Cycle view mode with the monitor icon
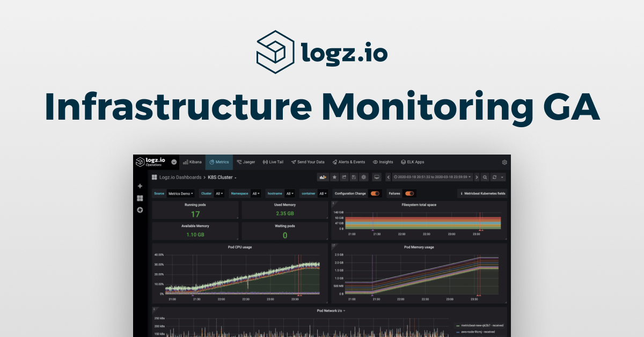The width and height of the screenshot is (644, 337). 377,177
